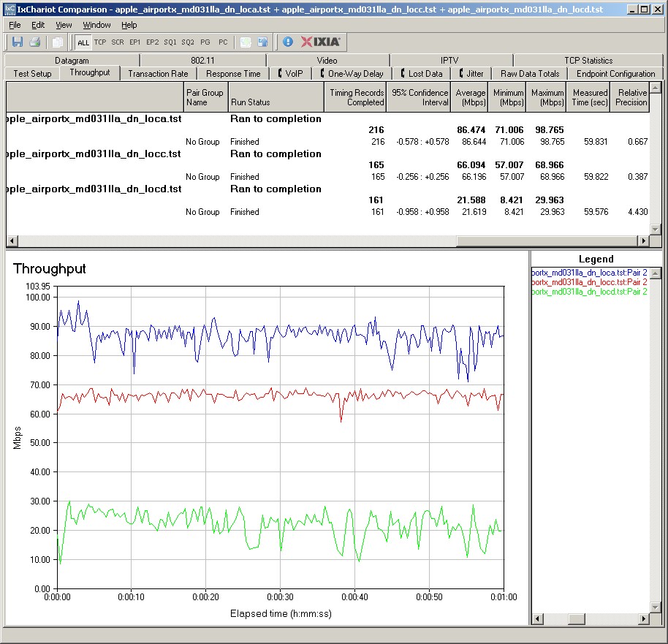Select the PC filter button
This screenshot has height=644, width=668.
223,42
